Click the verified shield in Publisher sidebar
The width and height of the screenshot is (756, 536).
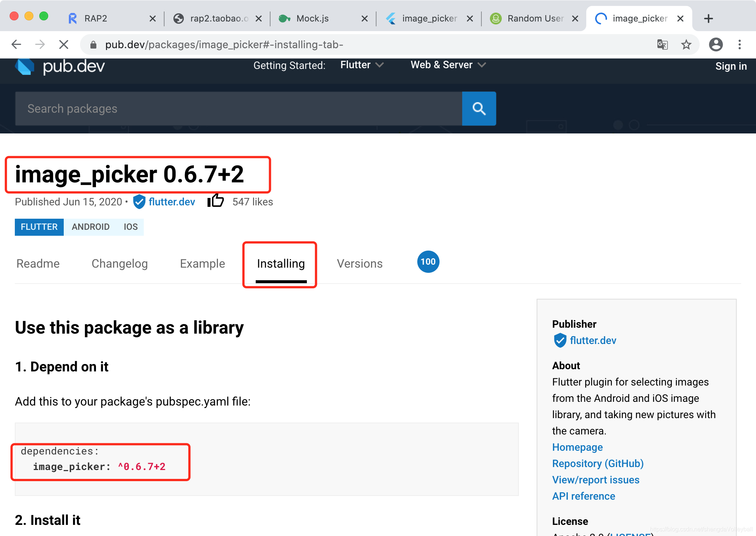click(x=560, y=340)
